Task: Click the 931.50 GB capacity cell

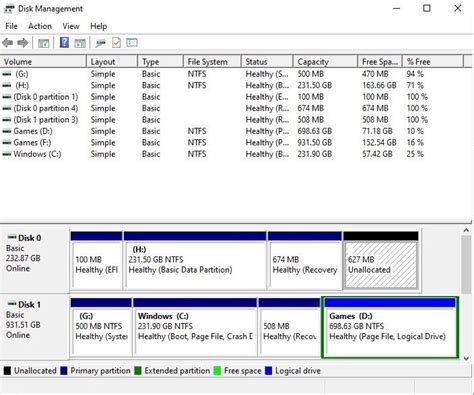Action: (x=315, y=143)
